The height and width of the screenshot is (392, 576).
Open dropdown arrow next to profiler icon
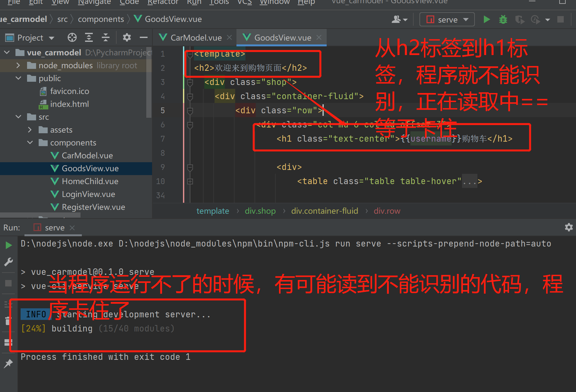[x=548, y=20]
